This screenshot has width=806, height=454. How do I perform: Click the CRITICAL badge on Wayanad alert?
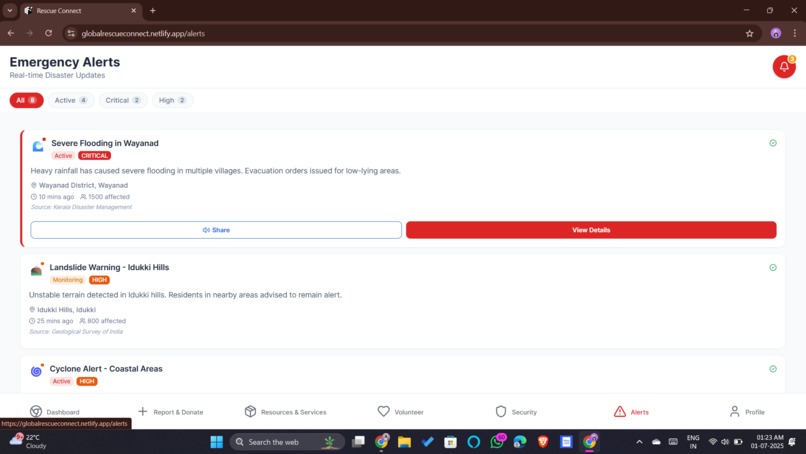pyautogui.click(x=95, y=155)
